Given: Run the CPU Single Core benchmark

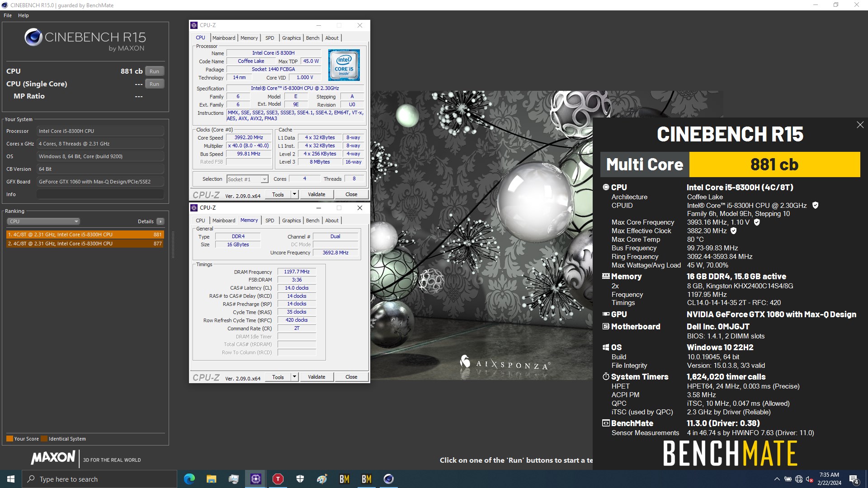Looking at the screenshot, I should [x=155, y=84].
